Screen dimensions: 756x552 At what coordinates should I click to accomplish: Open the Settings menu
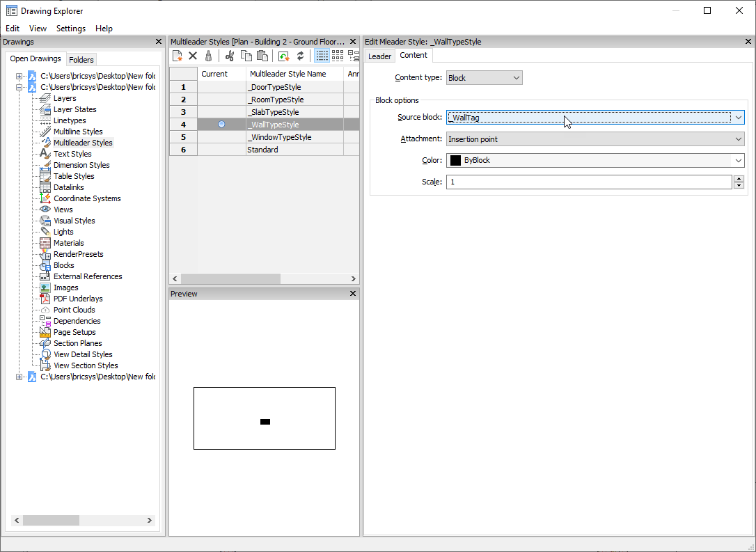70,29
